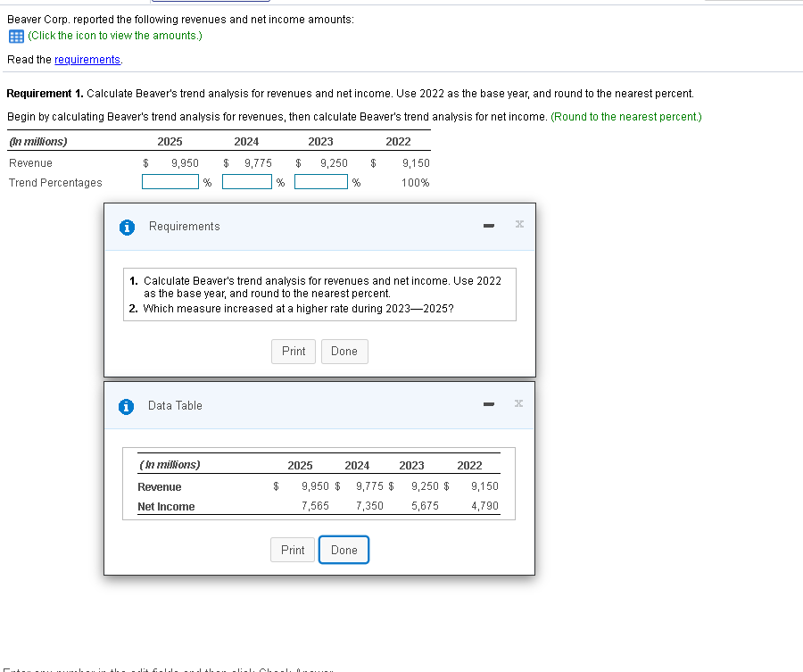Image resolution: width=803 pixels, height=672 pixels.
Task: Click the 9,775 revenue in main table
Action: point(258,163)
